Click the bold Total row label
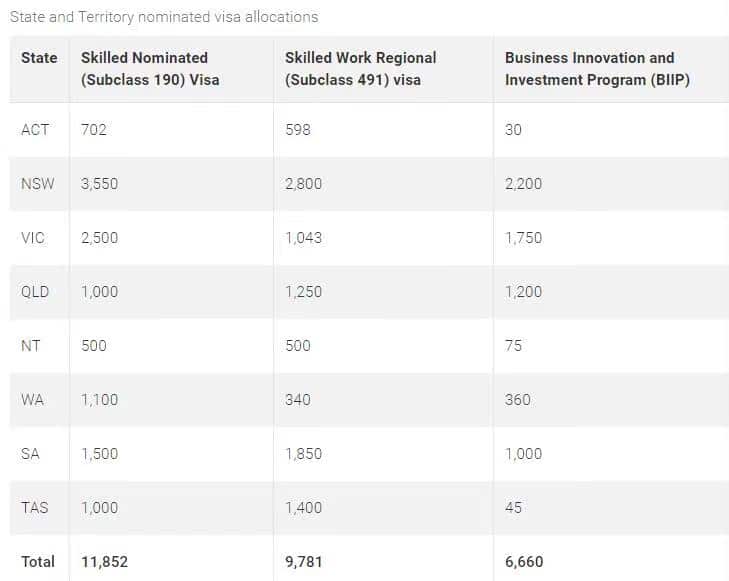This screenshot has height=581, width=729. pos(38,562)
